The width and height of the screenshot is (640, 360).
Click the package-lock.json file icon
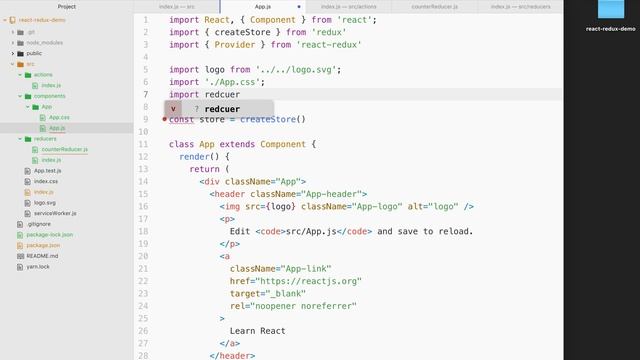(20, 235)
